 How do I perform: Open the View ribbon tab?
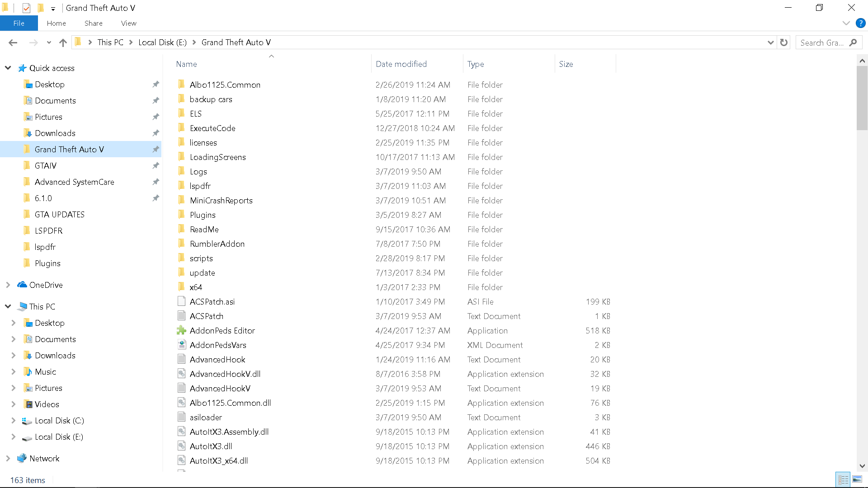tap(128, 23)
